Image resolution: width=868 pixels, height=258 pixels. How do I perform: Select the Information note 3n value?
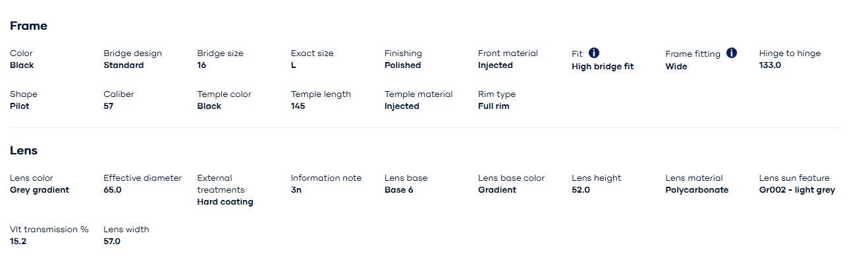tap(296, 189)
